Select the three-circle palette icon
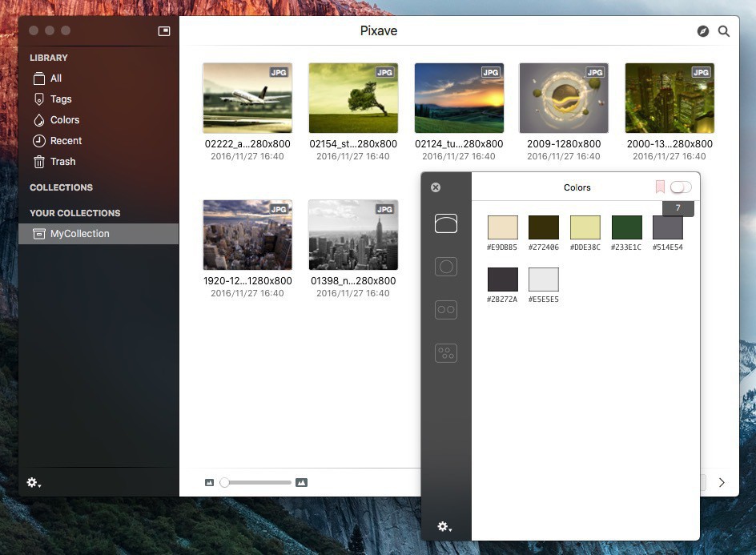The width and height of the screenshot is (756, 555). point(446,352)
